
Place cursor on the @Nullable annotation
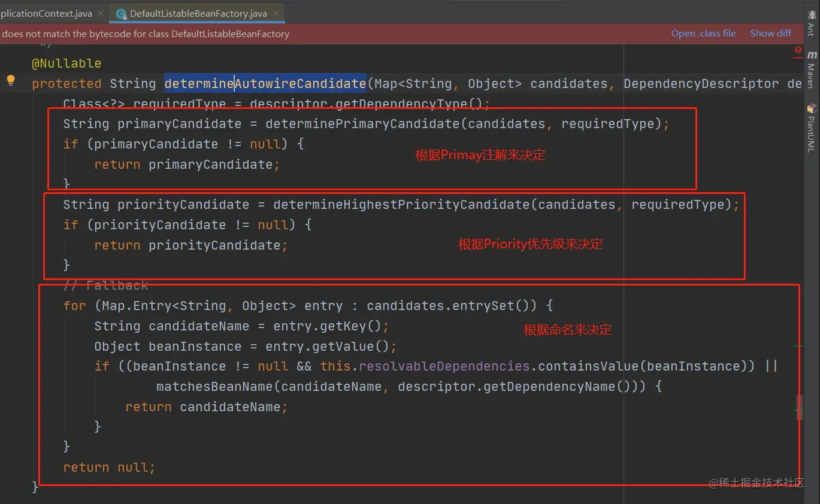click(x=66, y=63)
